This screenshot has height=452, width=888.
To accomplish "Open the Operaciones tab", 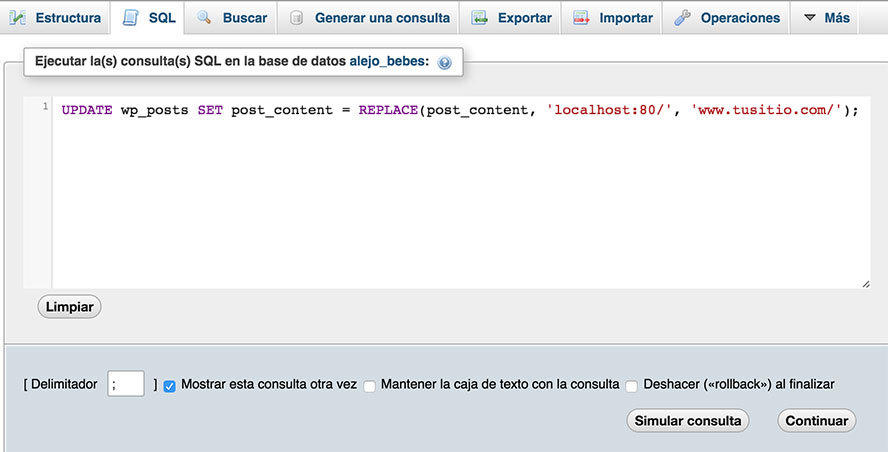I will [727, 18].
